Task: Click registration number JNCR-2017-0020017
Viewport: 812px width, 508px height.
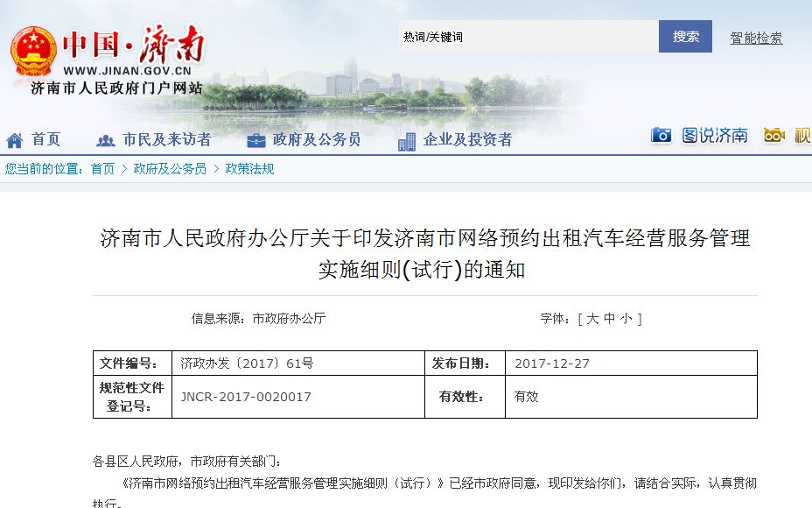Action: [x=246, y=397]
